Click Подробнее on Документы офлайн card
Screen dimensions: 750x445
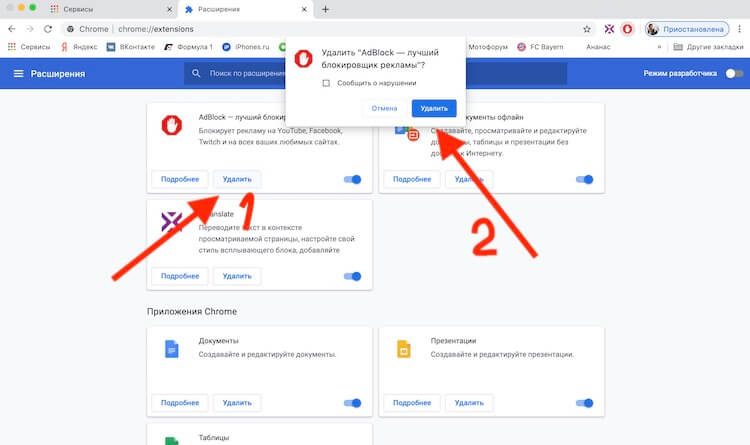click(x=412, y=179)
